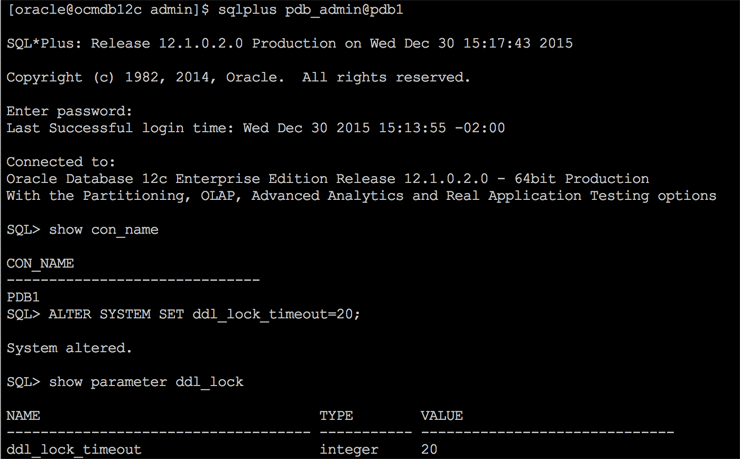Click the 'TYPE' column header
740x459 pixels.
tap(336, 416)
